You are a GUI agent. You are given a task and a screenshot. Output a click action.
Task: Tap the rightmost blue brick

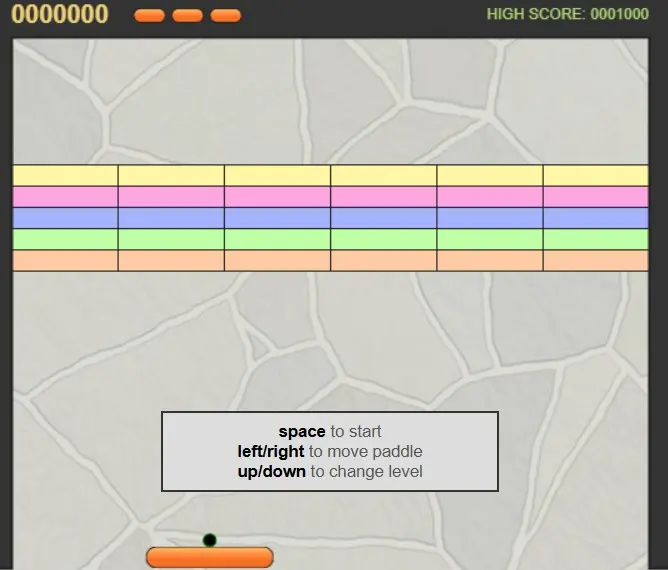click(595, 218)
